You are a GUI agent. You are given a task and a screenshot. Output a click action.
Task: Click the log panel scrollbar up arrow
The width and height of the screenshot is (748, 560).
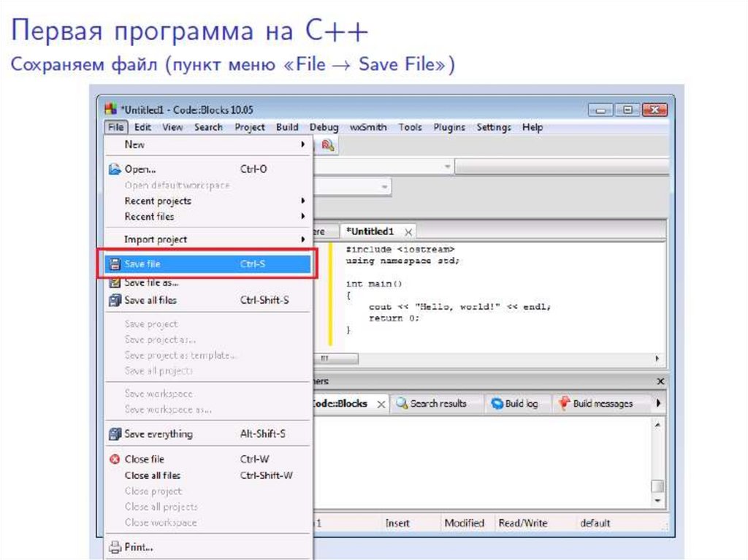[657, 425]
